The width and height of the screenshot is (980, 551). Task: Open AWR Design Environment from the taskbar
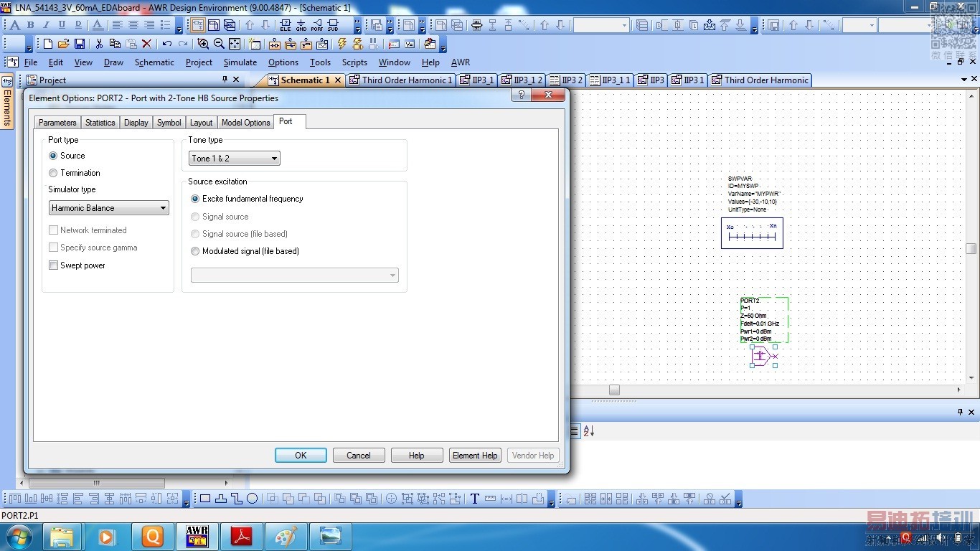coord(197,536)
